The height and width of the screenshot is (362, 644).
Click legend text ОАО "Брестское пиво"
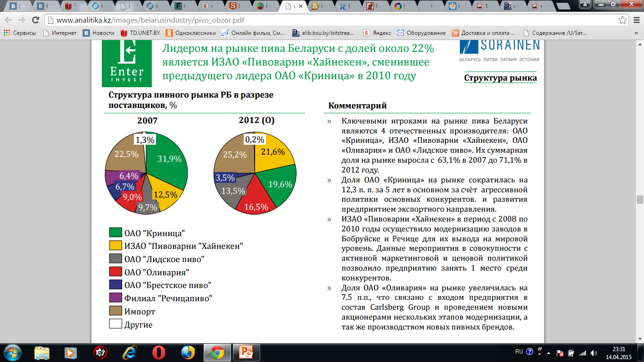point(167,285)
